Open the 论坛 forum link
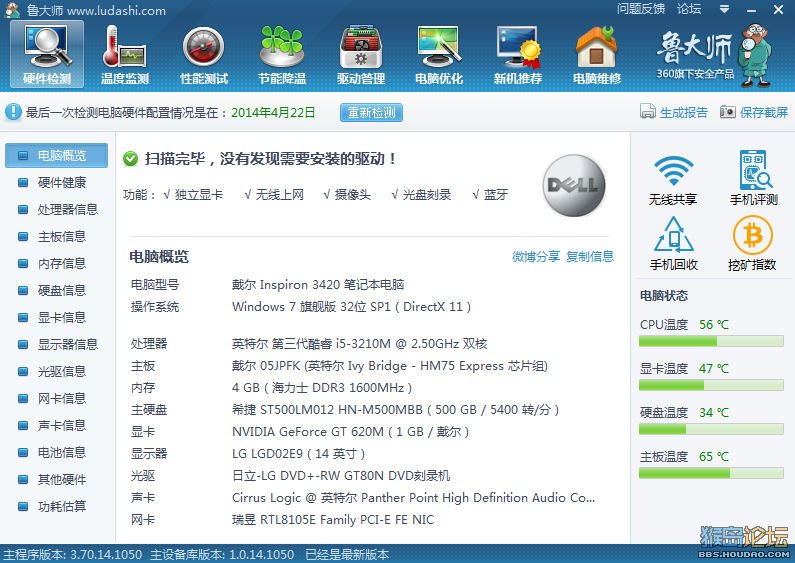795x563 pixels. click(x=689, y=9)
